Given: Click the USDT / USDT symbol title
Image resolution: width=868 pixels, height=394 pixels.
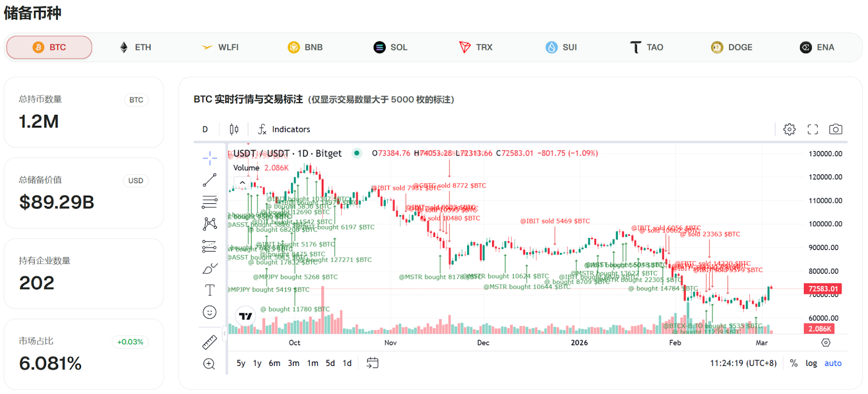Looking at the screenshot, I should click(x=288, y=153).
